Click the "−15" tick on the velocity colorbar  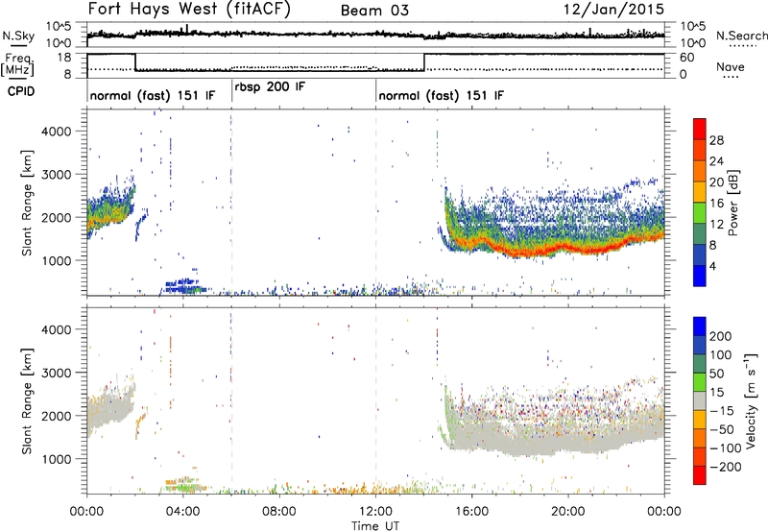722,411
